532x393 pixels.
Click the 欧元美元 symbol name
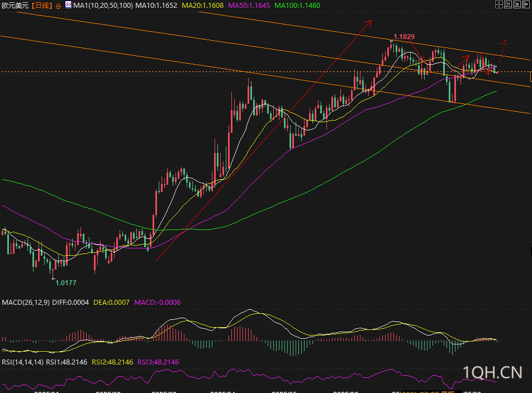coord(14,5)
